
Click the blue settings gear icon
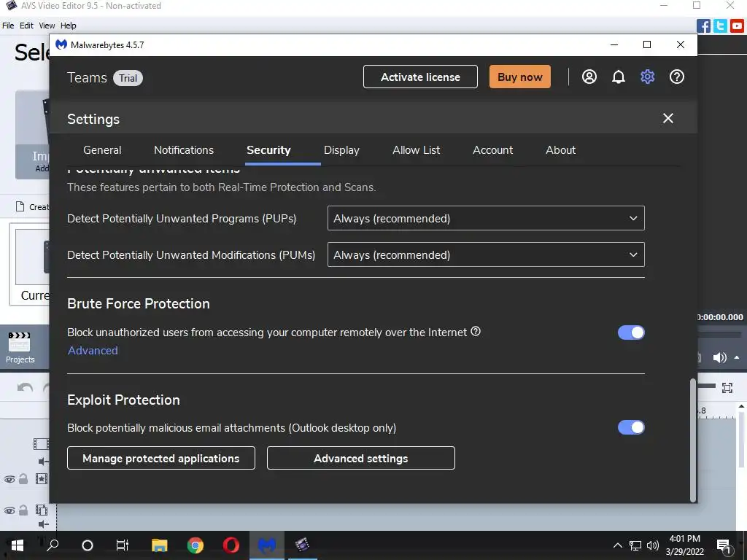[x=648, y=77]
